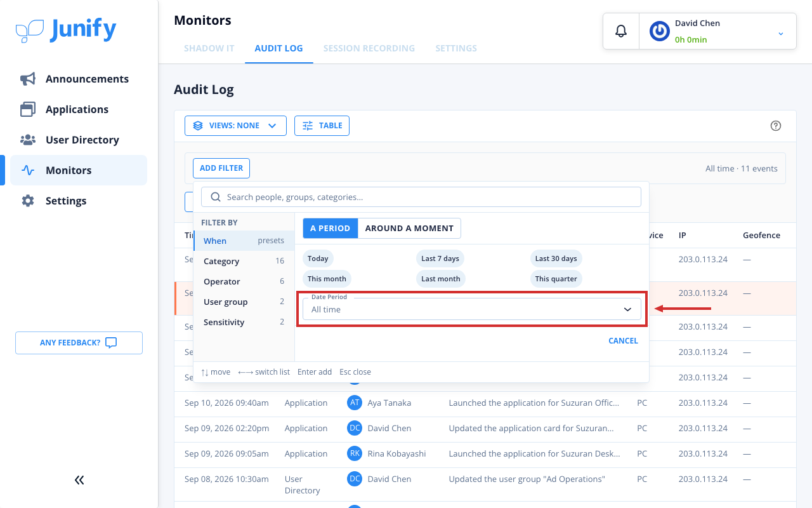
Task: Click the magnifier icon in search box
Action: coord(216,197)
